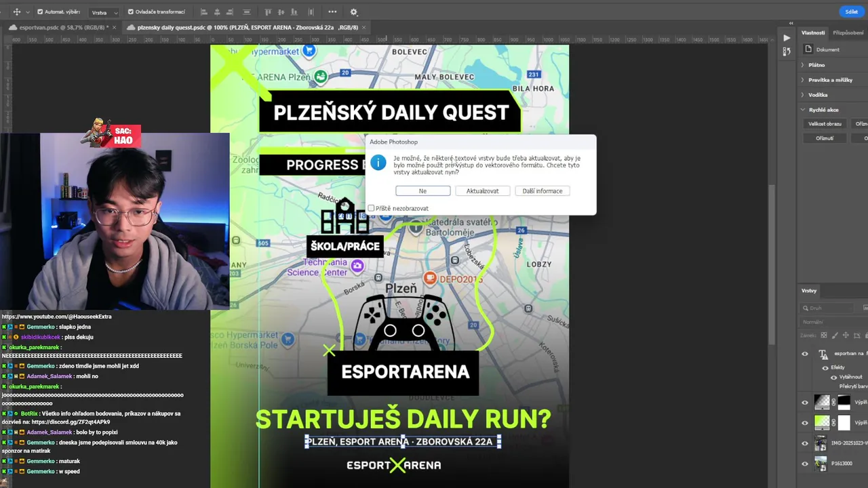Select the Vrstvy panel tab
Image resolution: width=868 pixels, height=488 pixels.
[809, 291]
